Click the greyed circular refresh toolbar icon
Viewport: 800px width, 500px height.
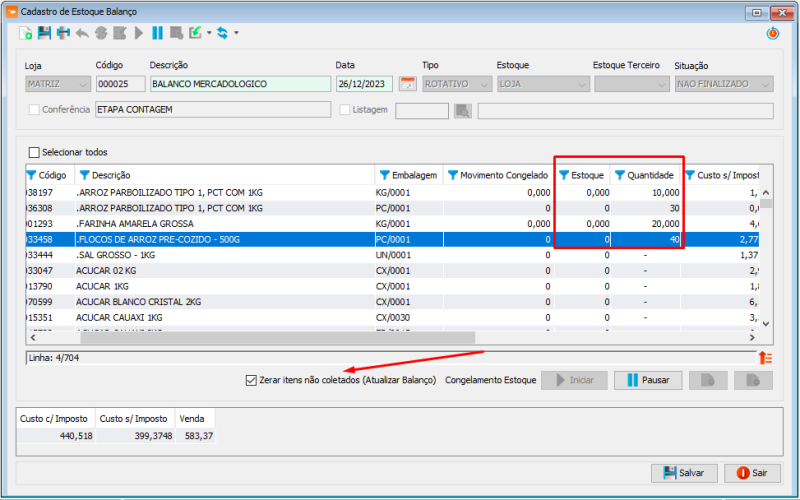click(101, 33)
